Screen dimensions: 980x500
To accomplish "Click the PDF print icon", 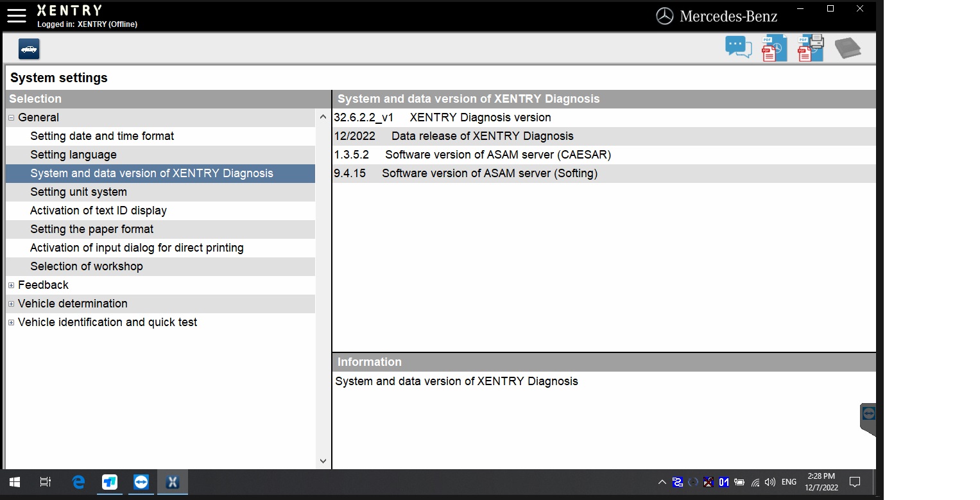I will pyautogui.click(x=811, y=48).
